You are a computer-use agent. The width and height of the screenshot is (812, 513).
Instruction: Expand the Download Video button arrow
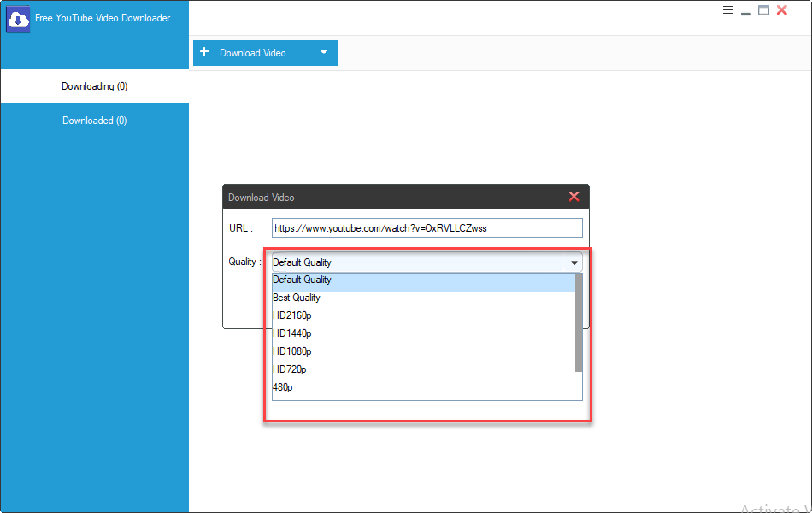coord(324,52)
